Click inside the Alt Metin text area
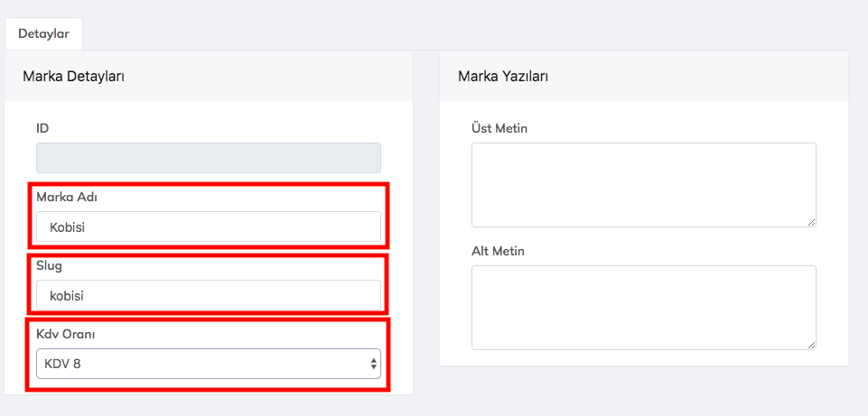Viewport: 868px width, 416px height. click(x=643, y=307)
